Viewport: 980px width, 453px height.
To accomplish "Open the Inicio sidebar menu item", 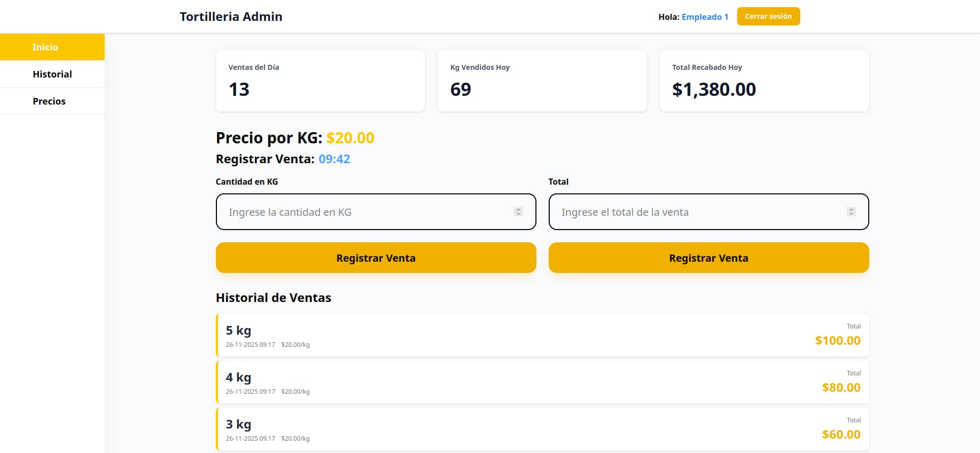I will click(52, 47).
